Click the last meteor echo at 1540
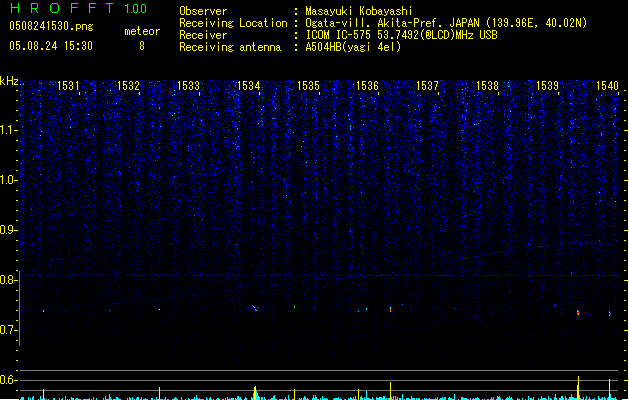This screenshot has width=629, height=400. (609, 314)
